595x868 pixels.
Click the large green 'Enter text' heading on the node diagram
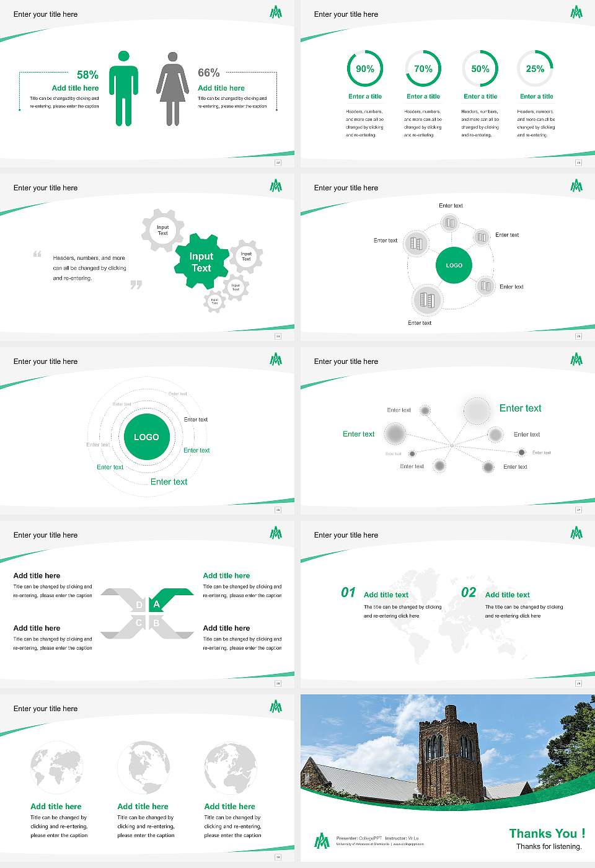[521, 408]
